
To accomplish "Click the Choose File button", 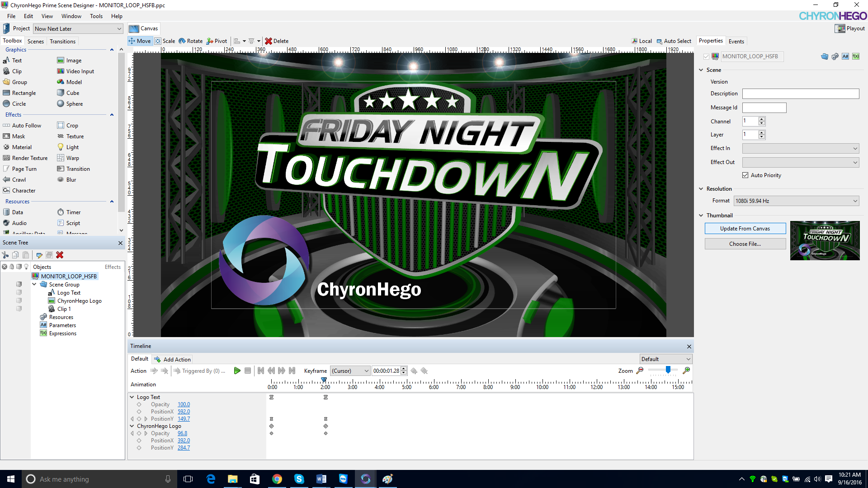I will point(745,244).
